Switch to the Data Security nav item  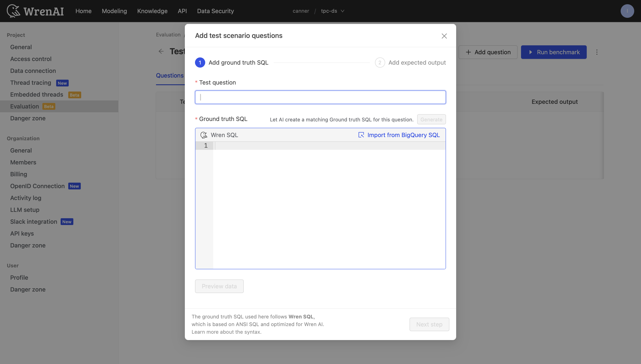(215, 11)
